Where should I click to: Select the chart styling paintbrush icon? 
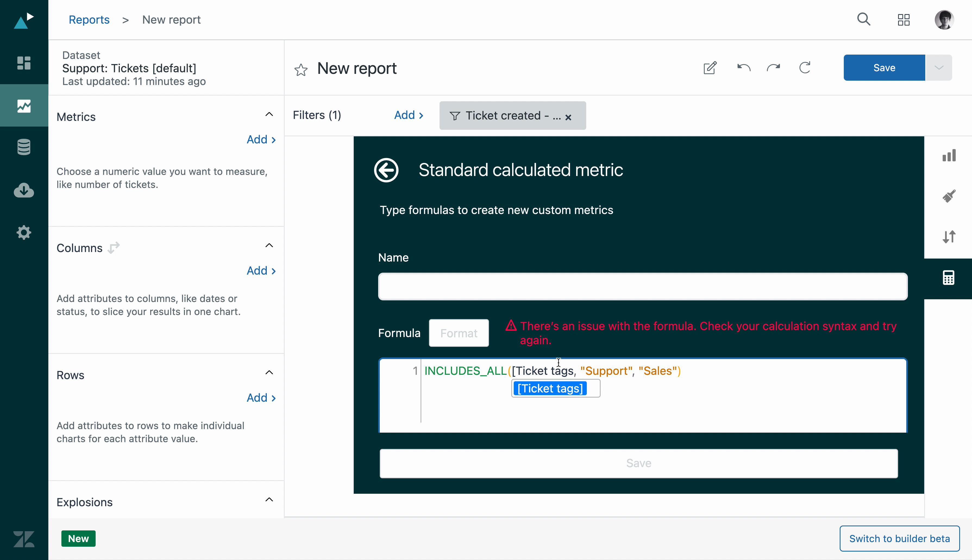point(948,196)
